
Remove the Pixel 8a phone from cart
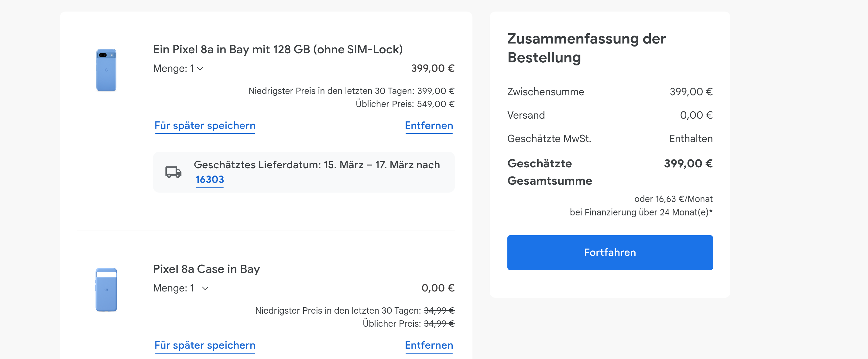click(x=429, y=126)
